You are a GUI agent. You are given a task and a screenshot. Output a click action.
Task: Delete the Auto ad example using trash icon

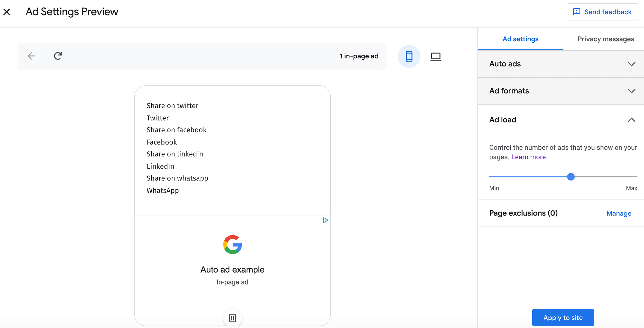point(232,317)
